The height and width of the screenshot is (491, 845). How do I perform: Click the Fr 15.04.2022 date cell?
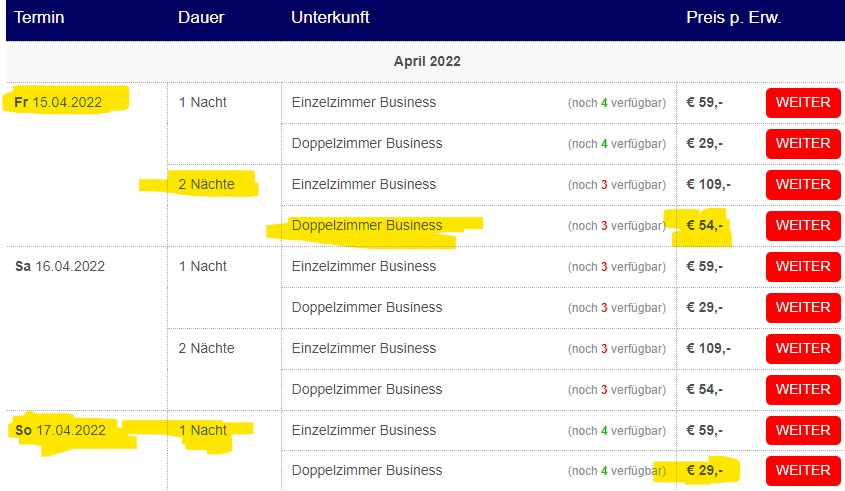coord(58,102)
